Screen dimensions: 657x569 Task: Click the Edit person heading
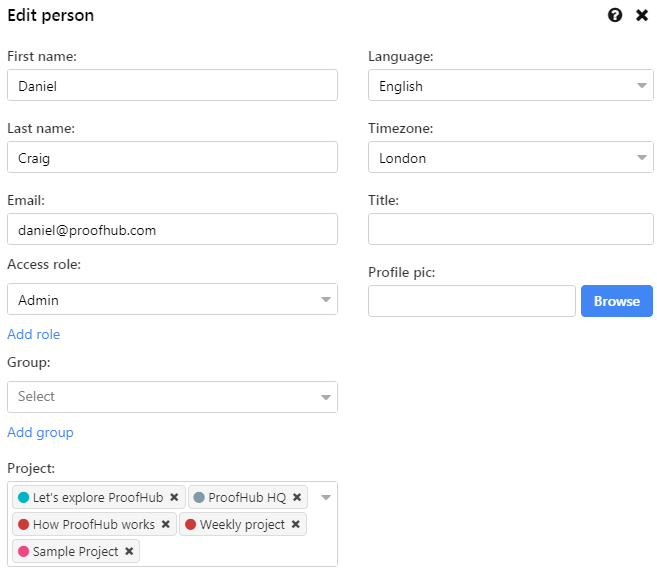click(x=51, y=16)
